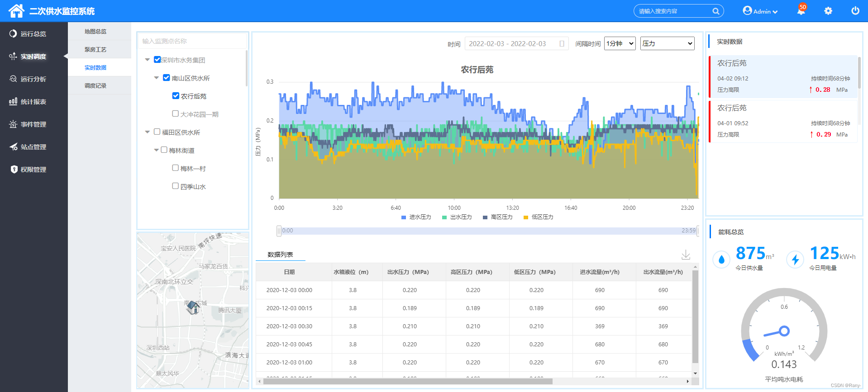The height and width of the screenshot is (392, 868).
Task: Collapse the 南山区供水所 tree node
Action: (x=156, y=78)
